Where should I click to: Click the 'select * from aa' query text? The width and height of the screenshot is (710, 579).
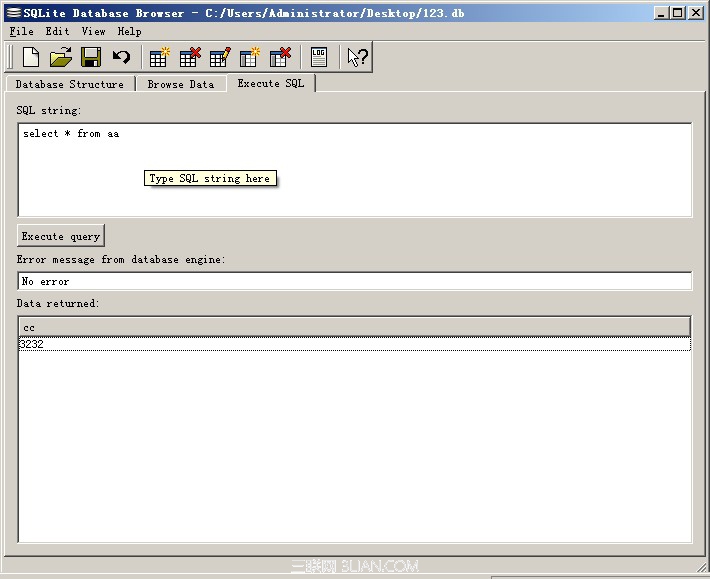71,134
